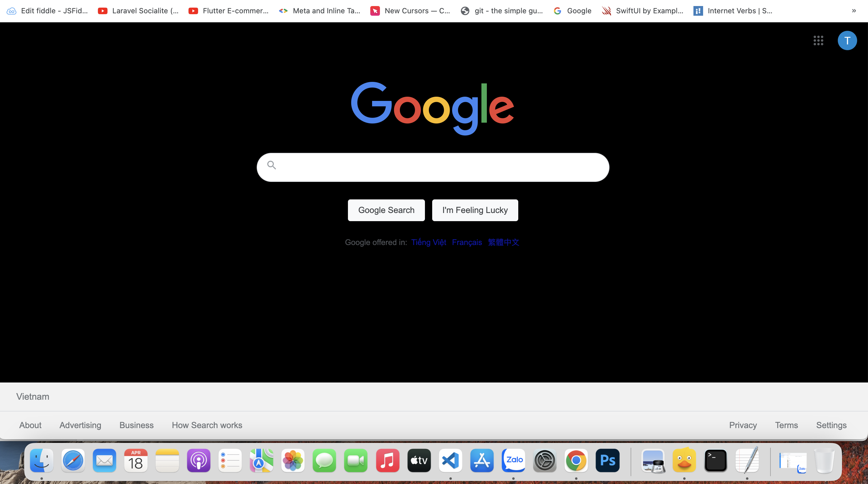Open the App Store from the Dock
The width and height of the screenshot is (868, 484).
(x=482, y=460)
